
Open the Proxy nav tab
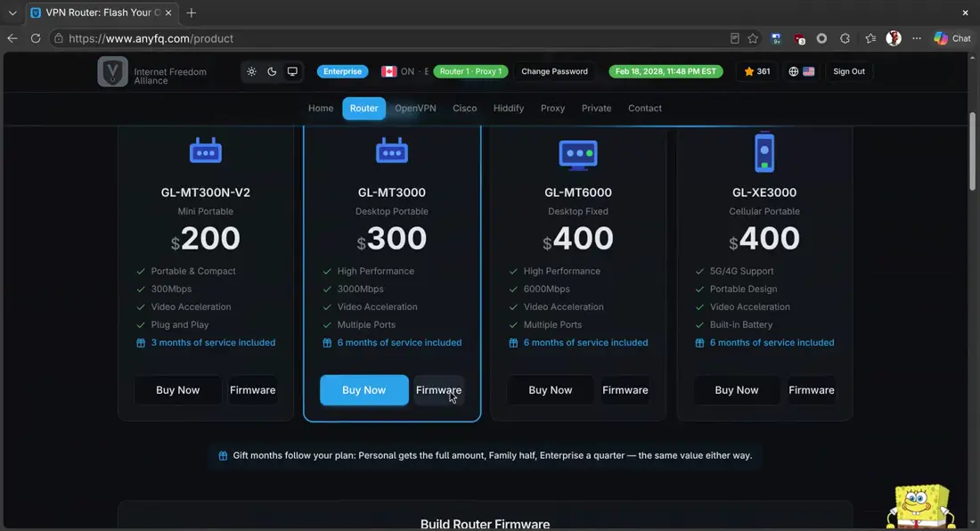[552, 108]
